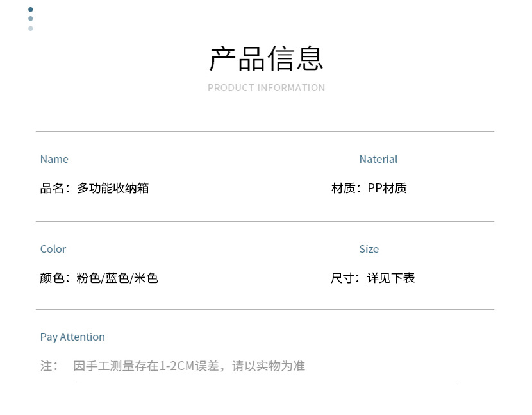Image resolution: width=532 pixels, height=415 pixels.
Task: Open the 详见下表 size reference text
Action: (x=391, y=278)
